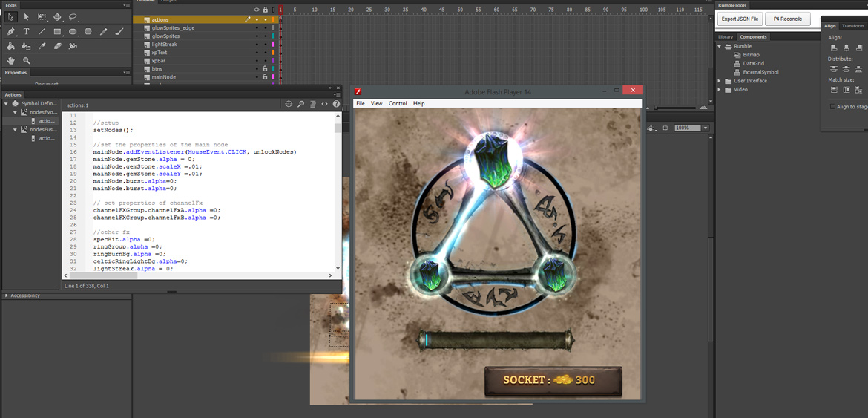The height and width of the screenshot is (418, 868).
Task: Click the SOCKET 300 button in preview
Action: coord(553,380)
